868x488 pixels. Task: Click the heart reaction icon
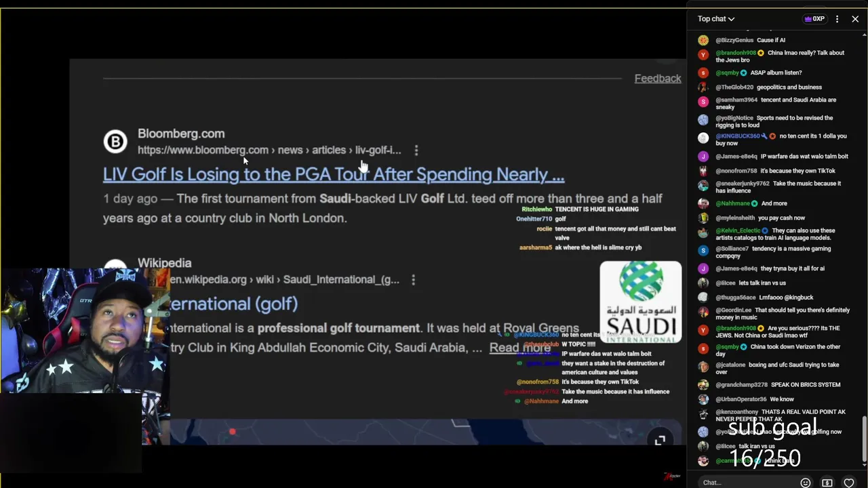pos(849,483)
